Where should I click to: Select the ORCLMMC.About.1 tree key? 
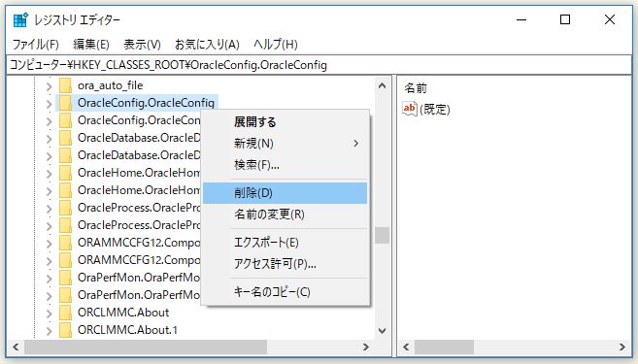(127, 330)
